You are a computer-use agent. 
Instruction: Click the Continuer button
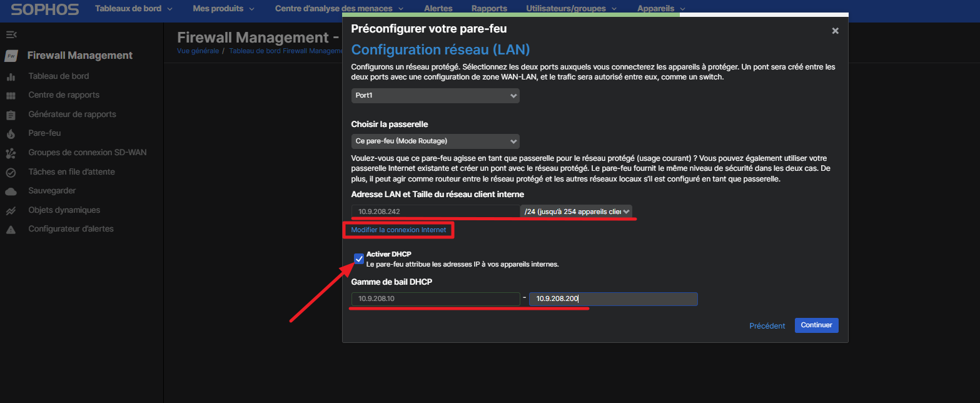pyautogui.click(x=816, y=325)
